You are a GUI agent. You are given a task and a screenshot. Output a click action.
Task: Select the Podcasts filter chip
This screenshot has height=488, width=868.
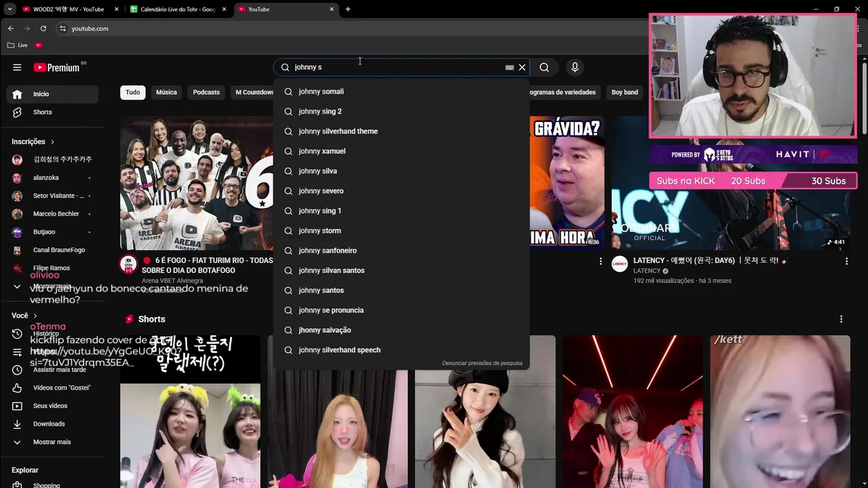pyautogui.click(x=206, y=92)
